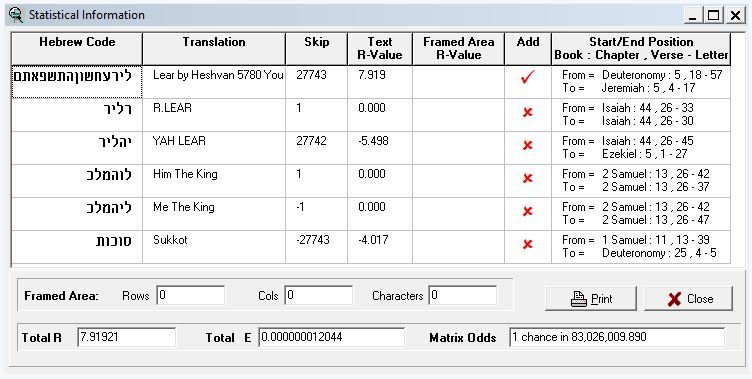Click the Rows input field

point(190,295)
